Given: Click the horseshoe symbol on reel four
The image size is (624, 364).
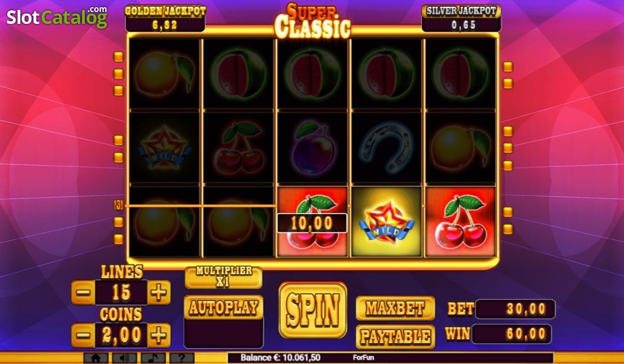Looking at the screenshot, I should pyautogui.click(x=387, y=147).
